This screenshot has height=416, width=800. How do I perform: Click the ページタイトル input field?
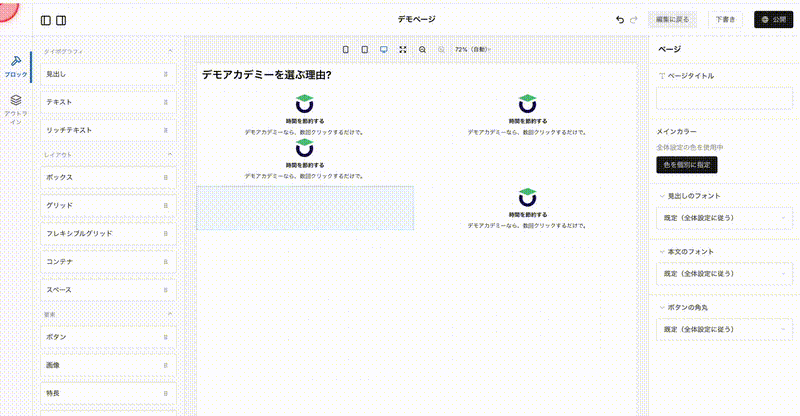pos(724,98)
